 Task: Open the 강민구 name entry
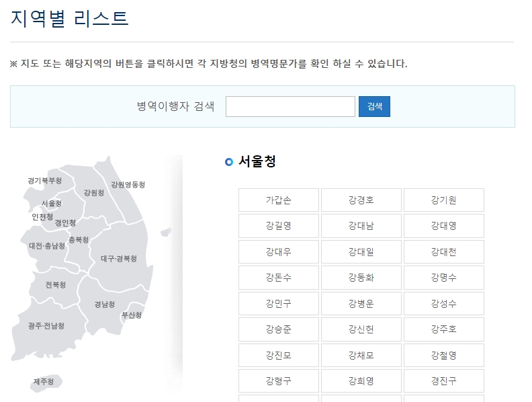279,304
